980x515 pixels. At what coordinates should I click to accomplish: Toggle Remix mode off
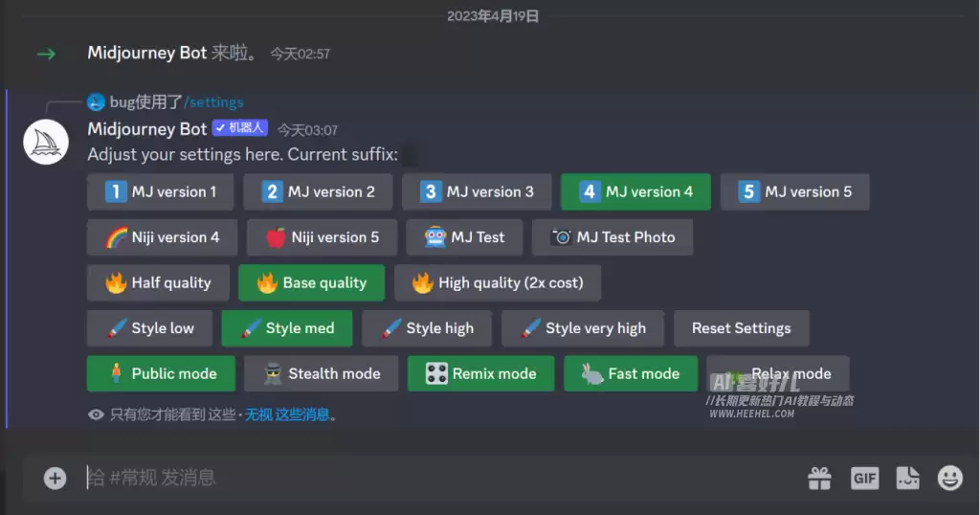(x=480, y=373)
